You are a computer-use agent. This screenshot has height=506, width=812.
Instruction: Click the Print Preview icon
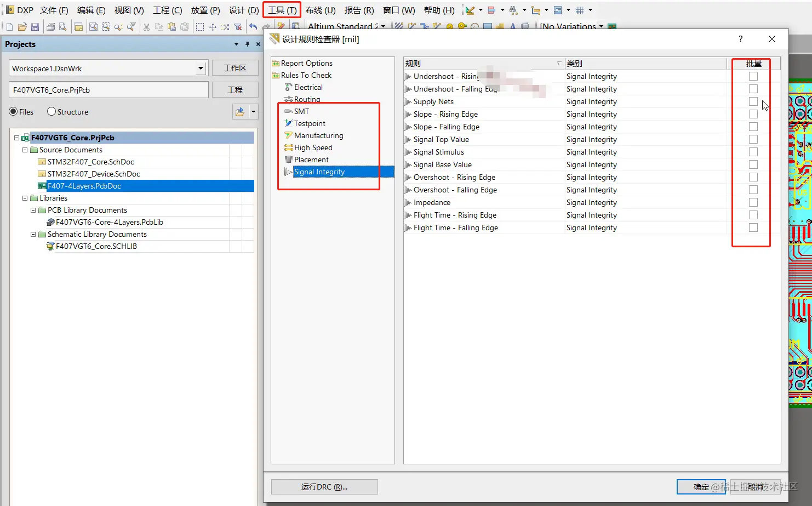(63, 26)
